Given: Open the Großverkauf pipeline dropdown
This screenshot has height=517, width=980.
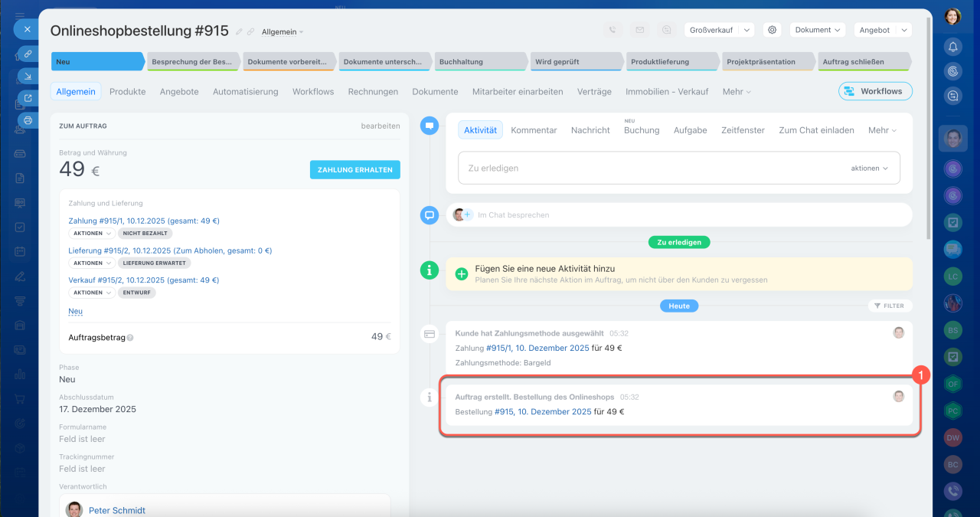Looking at the screenshot, I should [719, 30].
